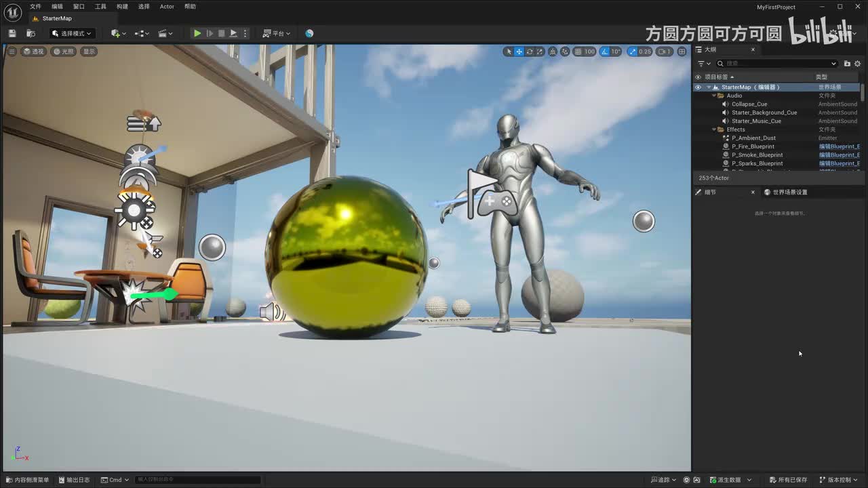Activate the Scale gizmo tool
Screen dimensions: 868x488
[540, 52]
